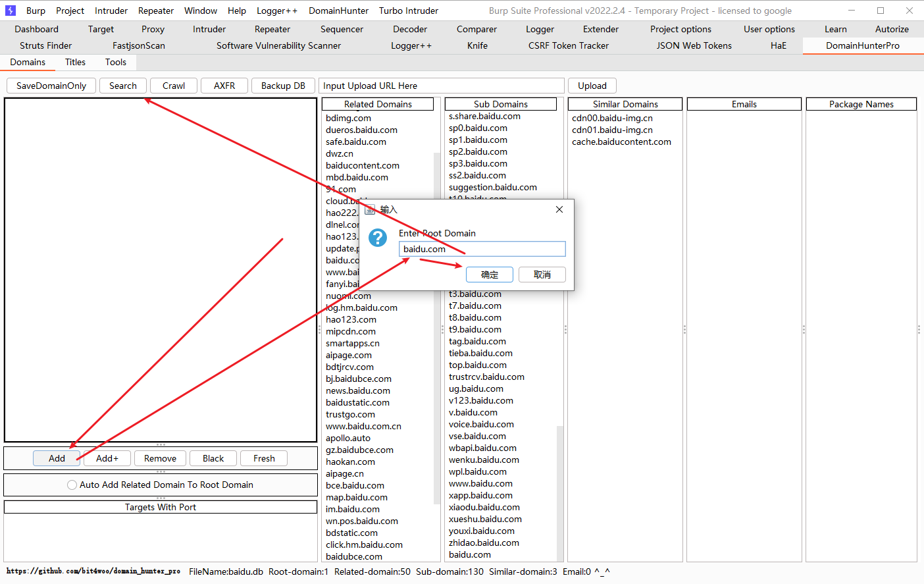Open the Turbo Intruder menu

409,11
